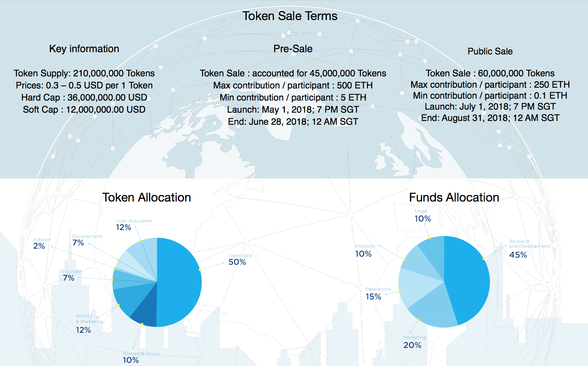The image size is (588, 366).
Task: Select the Founder 7% label
Action: point(70,276)
